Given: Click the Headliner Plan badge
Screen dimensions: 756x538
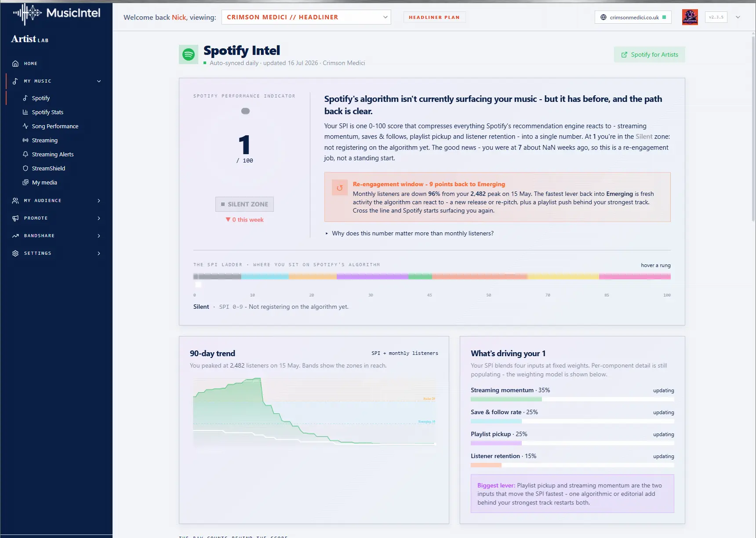Looking at the screenshot, I should (x=434, y=17).
